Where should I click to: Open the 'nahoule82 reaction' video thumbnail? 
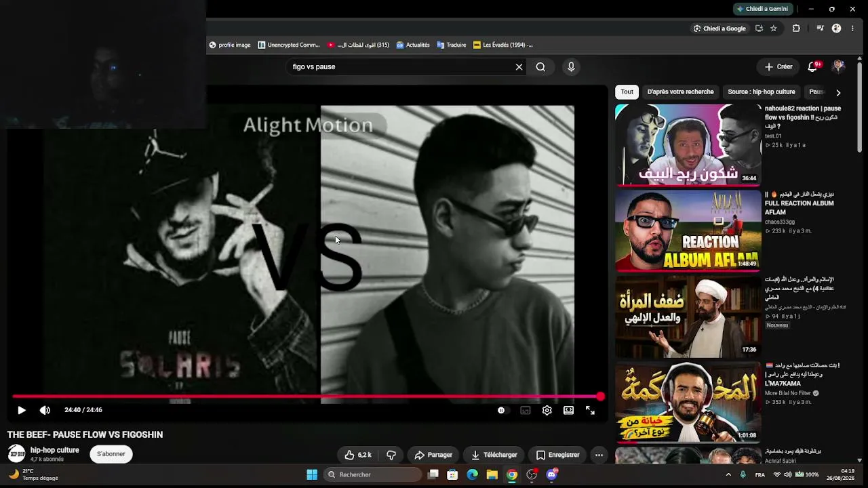(x=688, y=145)
